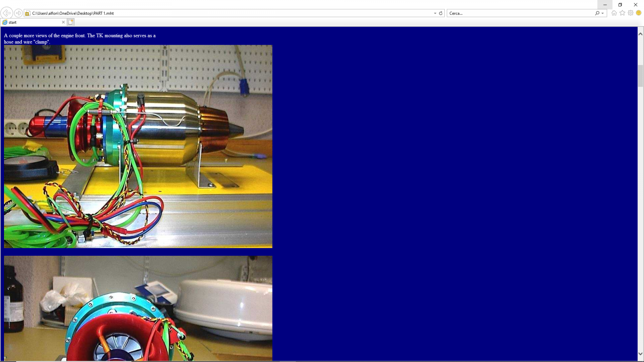Click the smiley feedback icon

click(639, 13)
